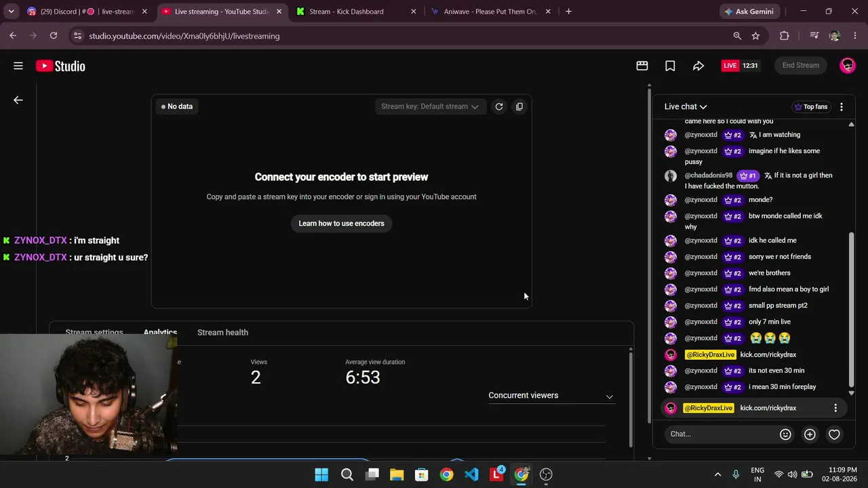Close the Kick Dashboard browser tab
868x488 pixels.
coord(414,12)
